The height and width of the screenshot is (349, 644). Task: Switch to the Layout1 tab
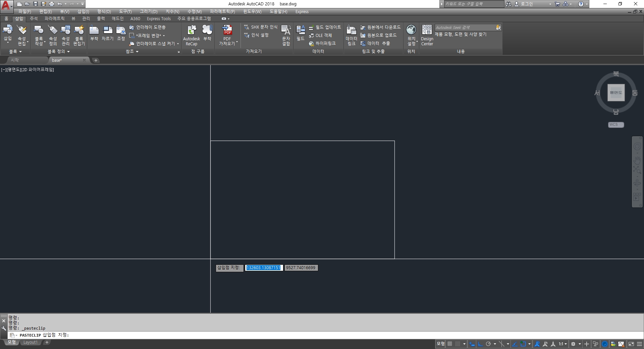(30, 342)
